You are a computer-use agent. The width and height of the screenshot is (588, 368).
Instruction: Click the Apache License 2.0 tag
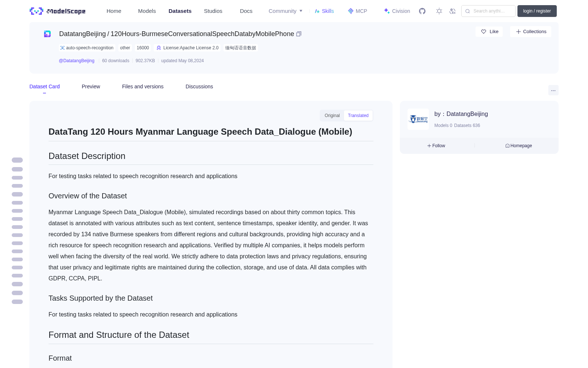point(187,48)
